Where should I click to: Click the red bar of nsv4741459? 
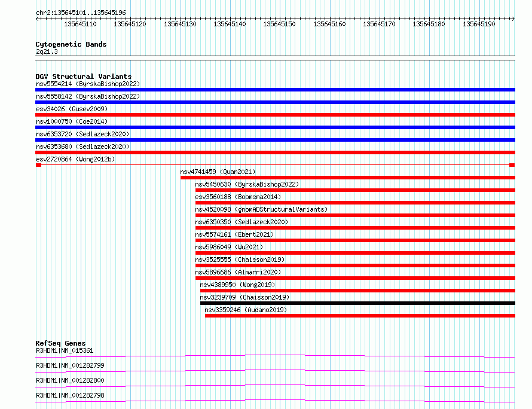(x=348, y=178)
